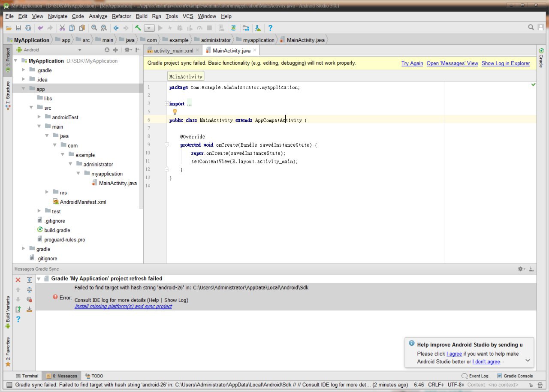Click the search everywhere magnifier icon

coord(531,27)
